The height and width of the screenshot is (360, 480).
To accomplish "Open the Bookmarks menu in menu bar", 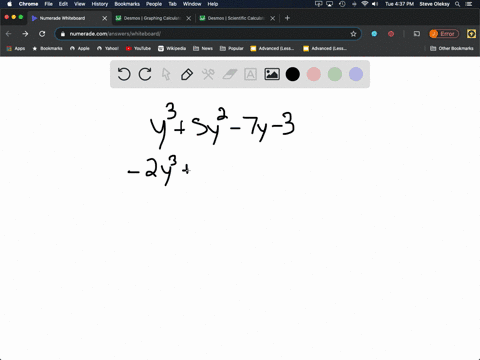I will 127,4.
